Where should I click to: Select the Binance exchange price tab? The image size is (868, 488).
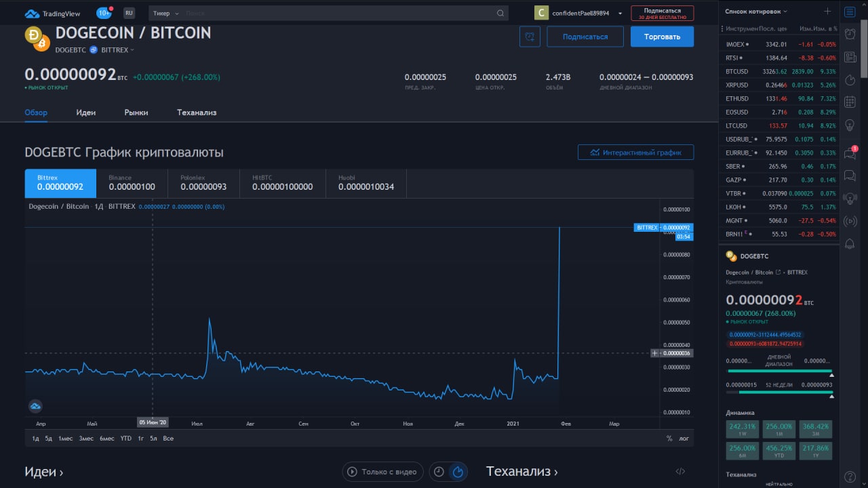click(132, 183)
